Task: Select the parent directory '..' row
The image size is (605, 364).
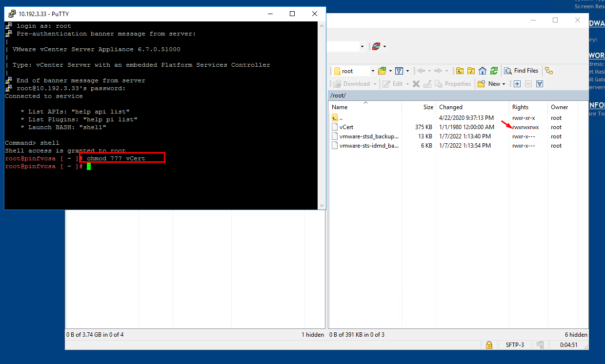Action: pos(459,118)
